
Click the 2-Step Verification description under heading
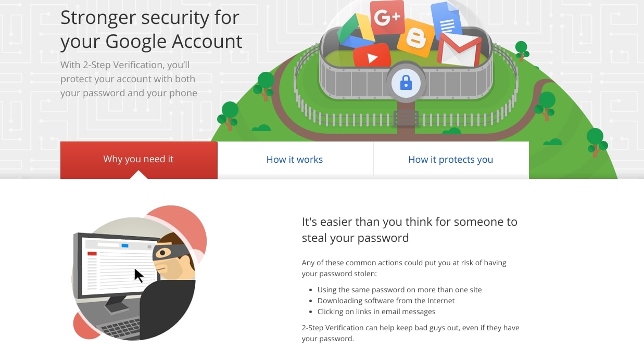[x=129, y=79]
